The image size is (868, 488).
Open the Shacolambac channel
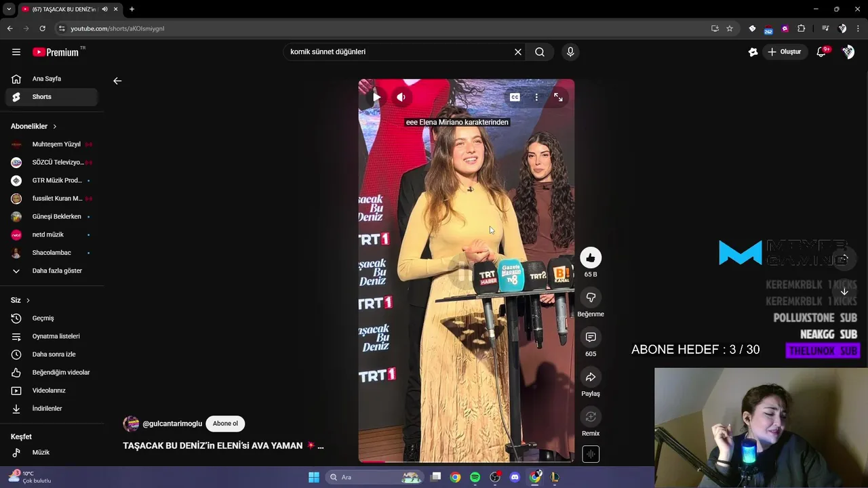52,253
